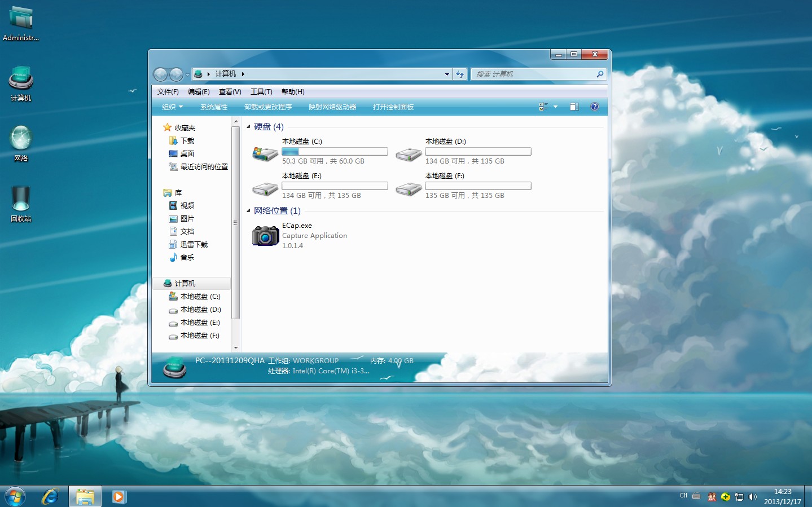Select 桌面 in navigation pane
The width and height of the screenshot is (812, 507).
click(x=187, y=154)
